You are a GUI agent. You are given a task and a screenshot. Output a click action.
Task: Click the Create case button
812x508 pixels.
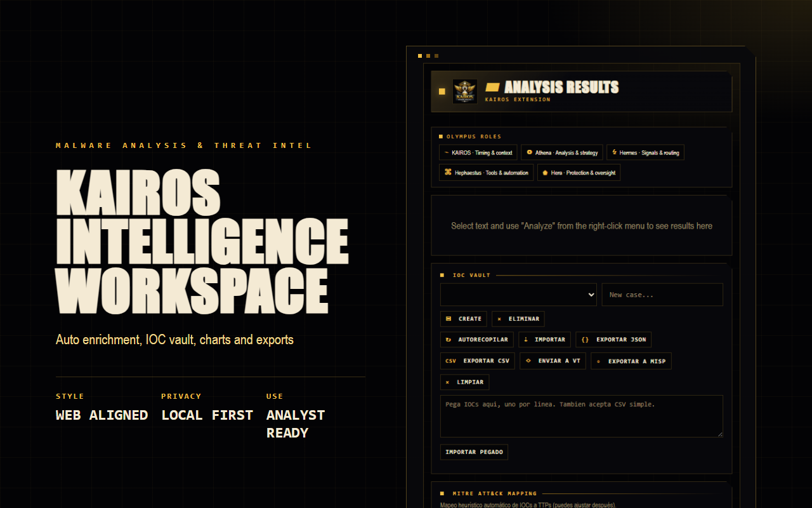(464, 319)
